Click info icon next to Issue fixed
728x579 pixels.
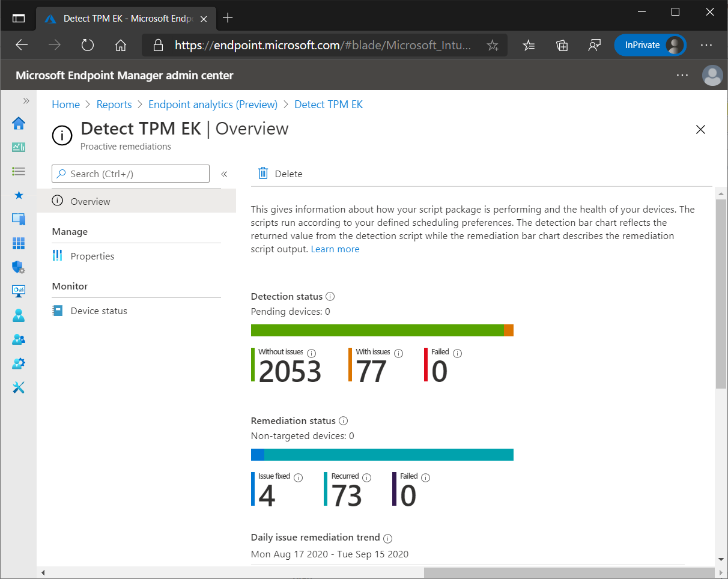click(299, 477)
